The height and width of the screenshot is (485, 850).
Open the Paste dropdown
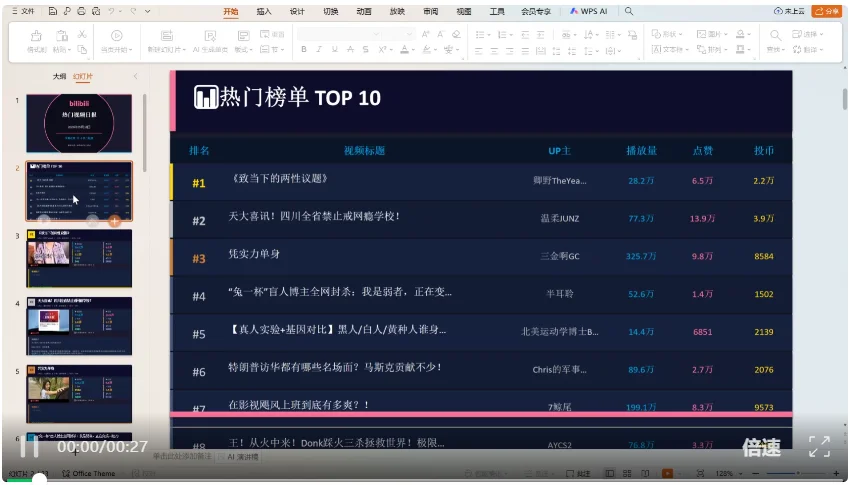click(62, 50)
